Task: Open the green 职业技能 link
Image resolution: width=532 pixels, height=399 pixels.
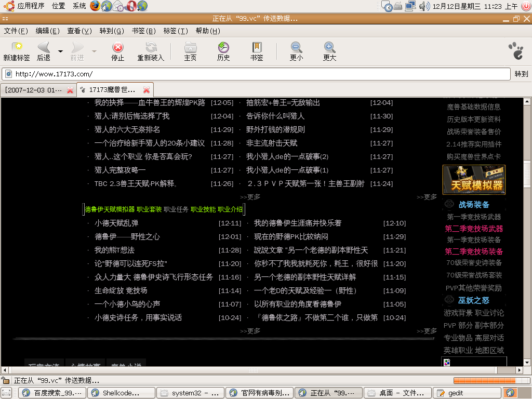Action: [203, 209]
